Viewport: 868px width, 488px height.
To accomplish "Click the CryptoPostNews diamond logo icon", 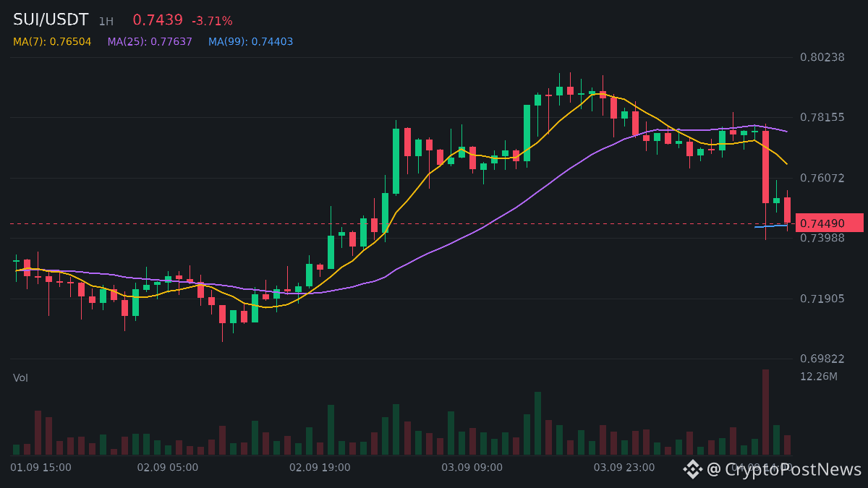I will point(693,469).
